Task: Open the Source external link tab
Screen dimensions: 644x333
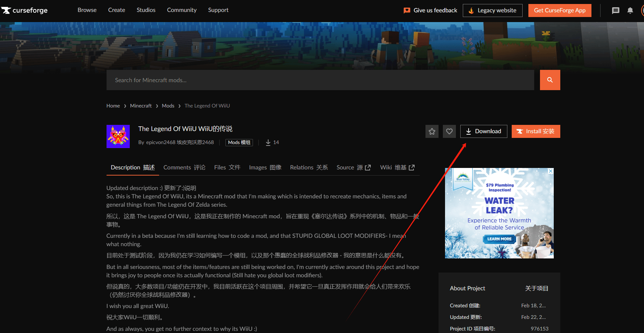Action: (353, 168)
